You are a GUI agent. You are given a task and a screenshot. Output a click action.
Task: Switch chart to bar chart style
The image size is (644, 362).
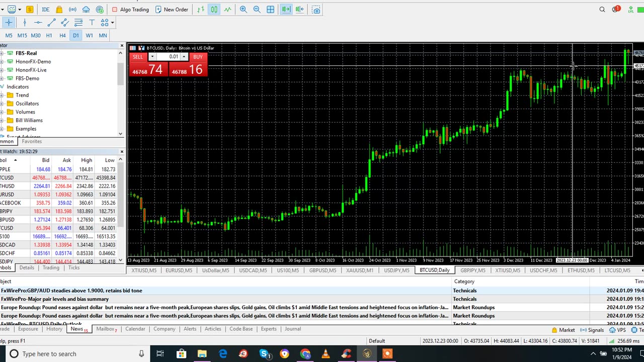pyautogui.click(x=201, y=10)
